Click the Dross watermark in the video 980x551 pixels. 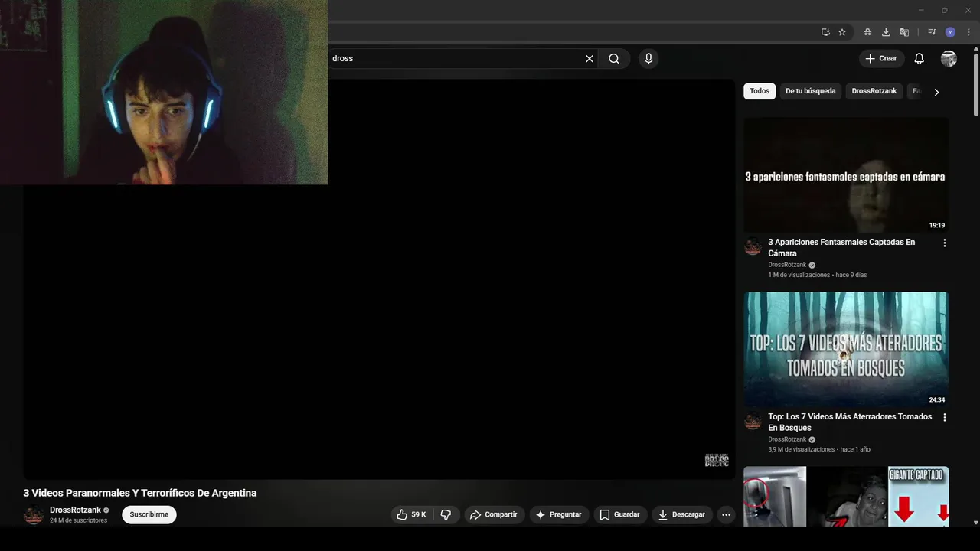point(717,460)
